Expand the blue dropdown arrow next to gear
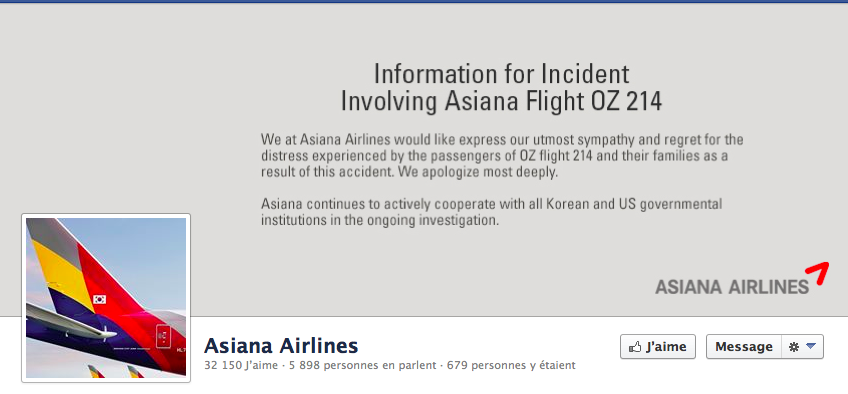This screenshot has height=394, width=848. [810, 346]
